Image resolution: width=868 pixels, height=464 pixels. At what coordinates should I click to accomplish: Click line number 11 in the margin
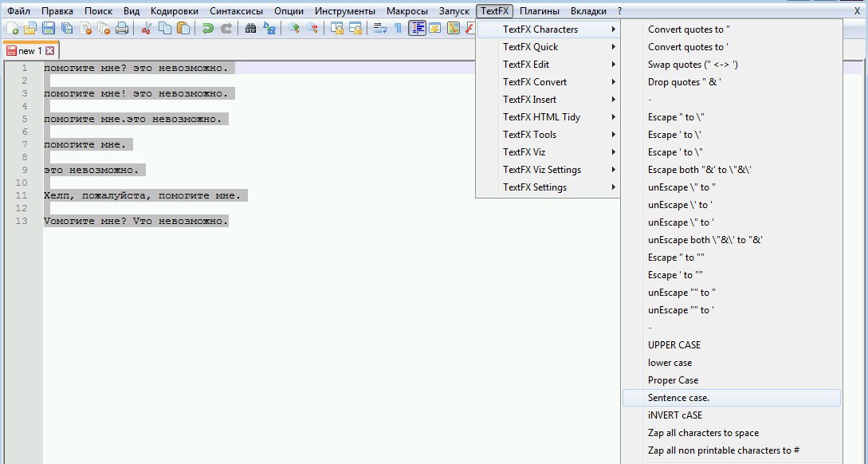(22, 195)
